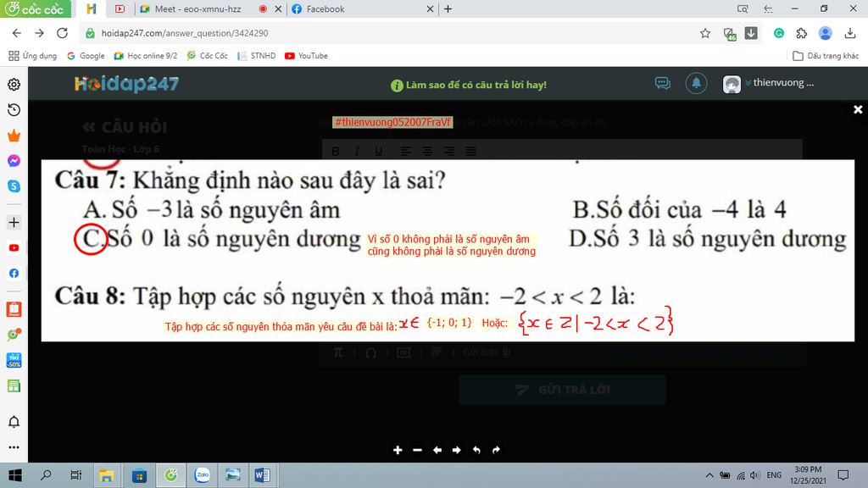Viewport: 868px width, 488px height.
Task: Close the Facebook tab
Action: (x=430, y=8)
